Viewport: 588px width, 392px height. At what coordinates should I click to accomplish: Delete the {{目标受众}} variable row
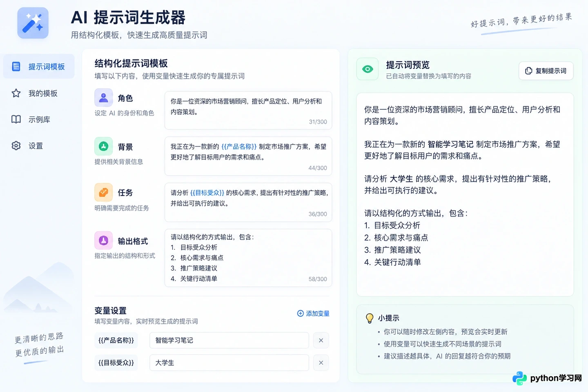321,363
